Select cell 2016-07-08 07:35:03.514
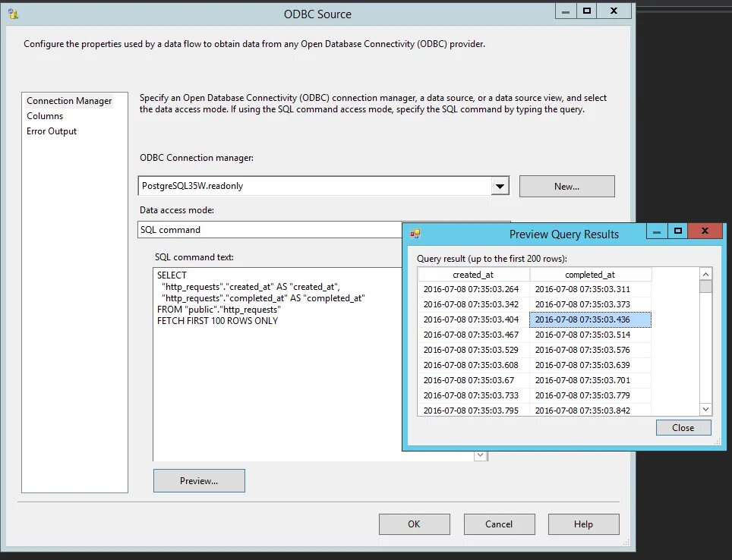Viewport: 732px width, 560px height. click(590, 335)
